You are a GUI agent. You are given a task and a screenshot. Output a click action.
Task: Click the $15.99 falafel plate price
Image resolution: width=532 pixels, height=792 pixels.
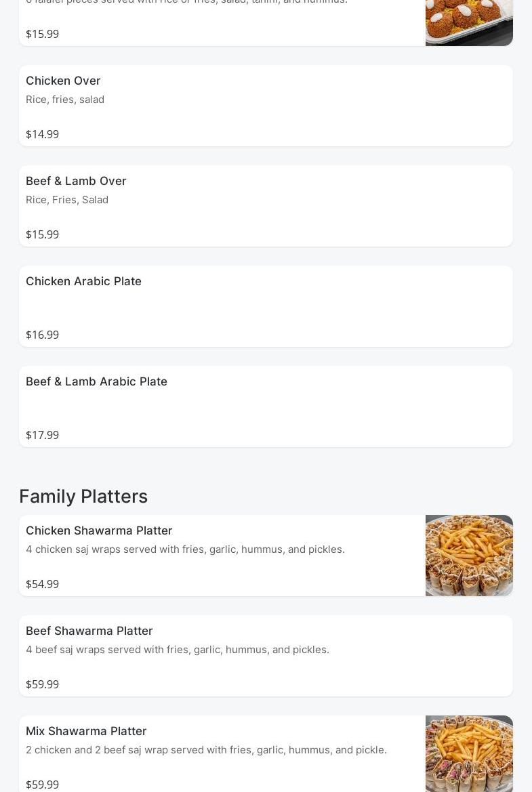click(x=43, y=35)
